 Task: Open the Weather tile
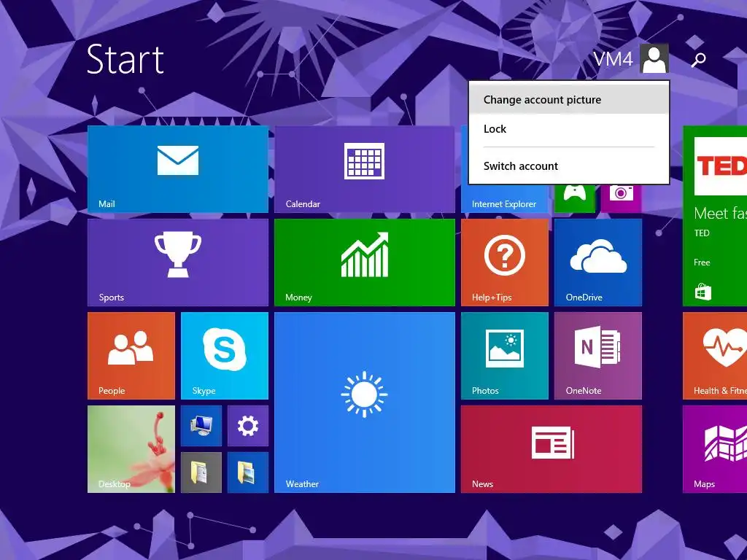click(365, 402)
